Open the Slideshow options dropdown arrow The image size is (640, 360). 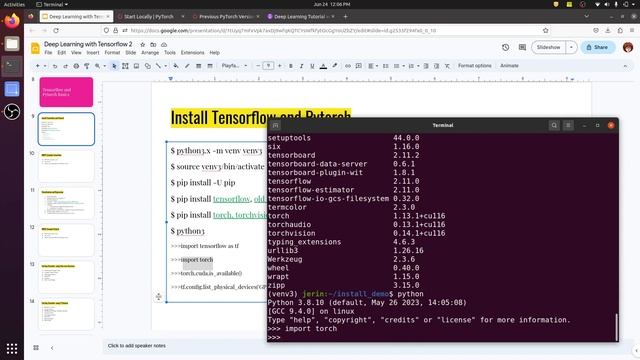(x=571, y=47)
